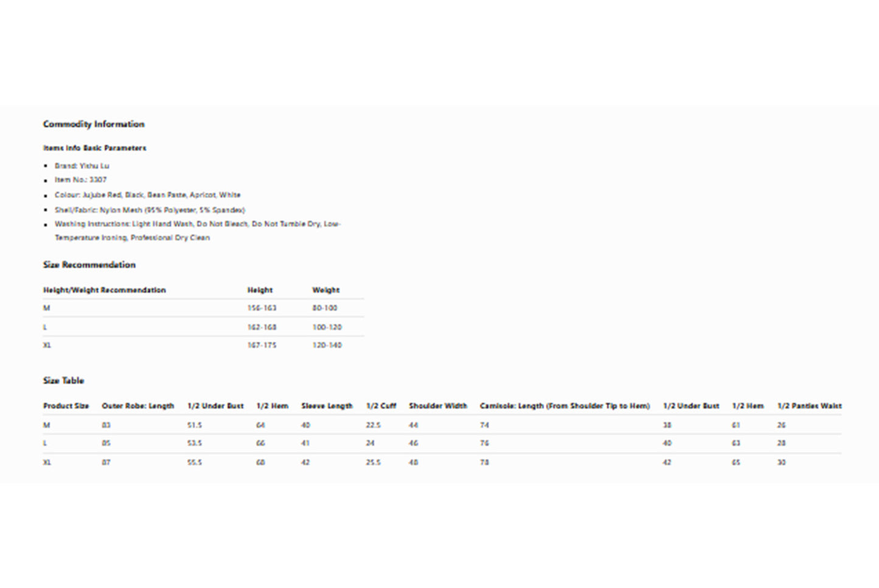Select the 167-175 height cell

click(x=262, y=345)
